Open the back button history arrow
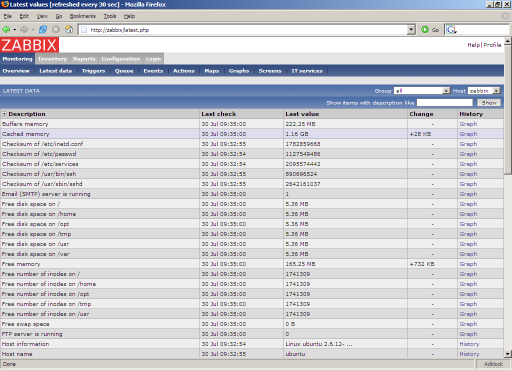The height and width of the screenshot is (371, 512). 15,30
